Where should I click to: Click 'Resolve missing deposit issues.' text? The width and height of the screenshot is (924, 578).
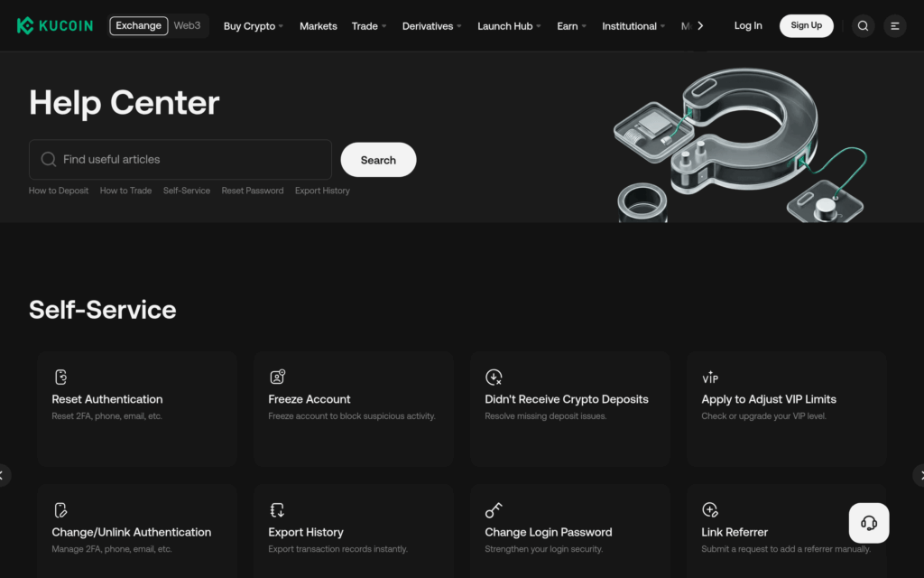[x=545, y=415]
